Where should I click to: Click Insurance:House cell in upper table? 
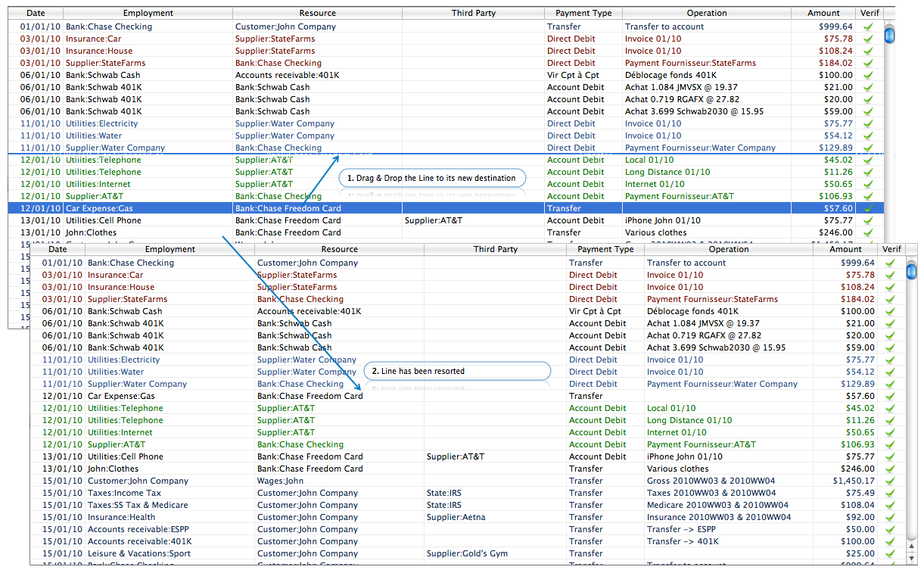[x=99, y=51]
